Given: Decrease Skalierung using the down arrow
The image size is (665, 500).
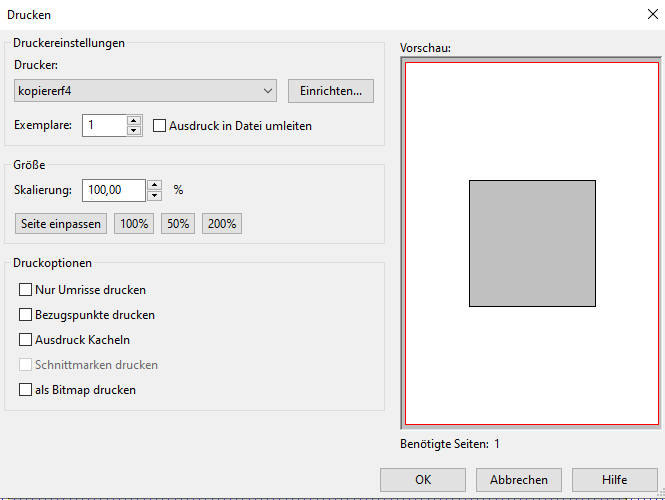Looking at the screenshot, I should [x=154, y=195].
